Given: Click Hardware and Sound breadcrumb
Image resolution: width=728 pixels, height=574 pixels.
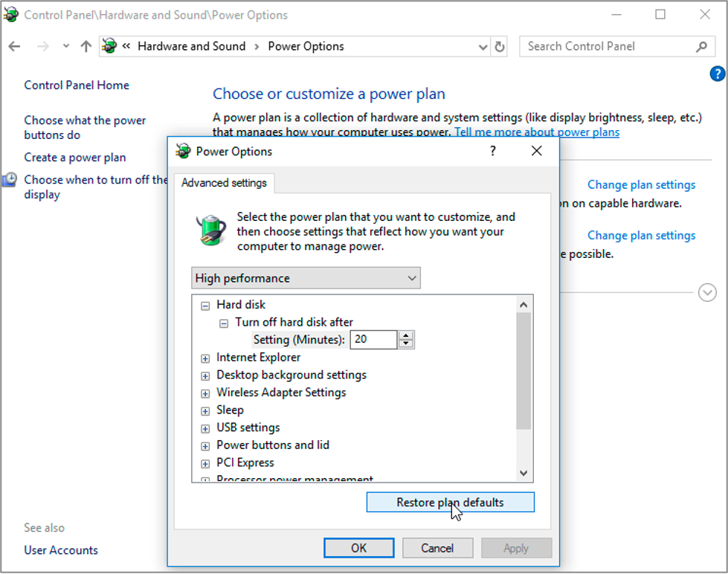Looking at the screenshot, I should [x=191, y=46].
